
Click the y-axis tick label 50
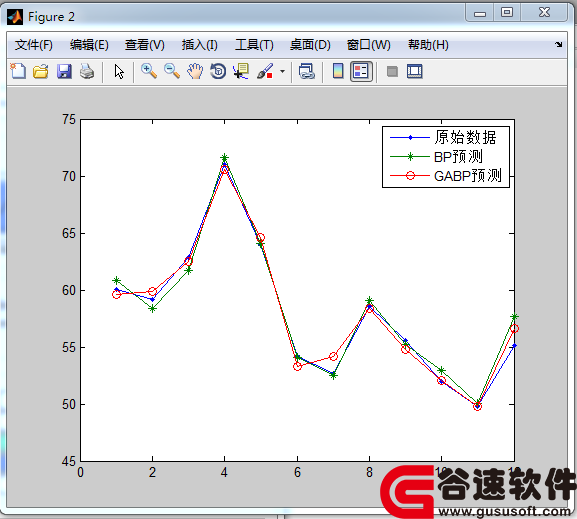coord(69,405)
